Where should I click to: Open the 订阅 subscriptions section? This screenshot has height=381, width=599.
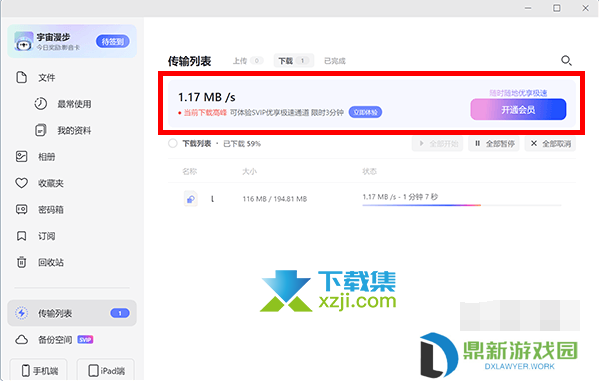46,236
